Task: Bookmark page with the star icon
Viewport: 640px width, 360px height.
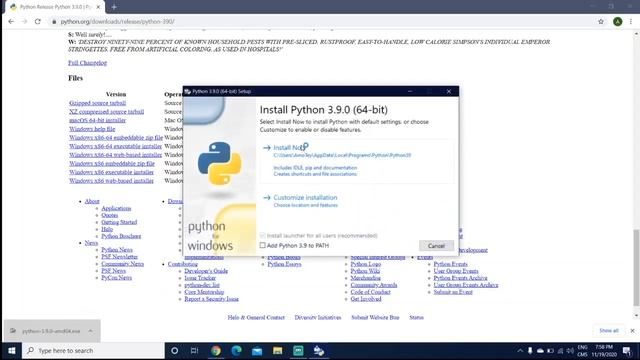Action: pos(601,21)
